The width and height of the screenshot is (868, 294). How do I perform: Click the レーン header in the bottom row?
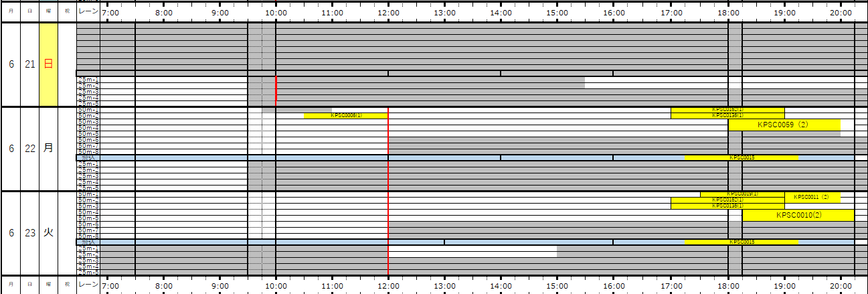click(88, 285)
